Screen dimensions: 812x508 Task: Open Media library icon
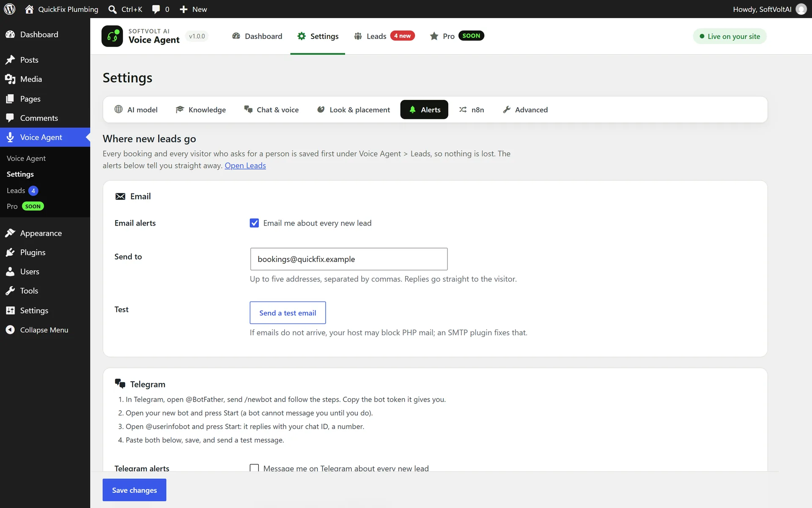point(10,79)
